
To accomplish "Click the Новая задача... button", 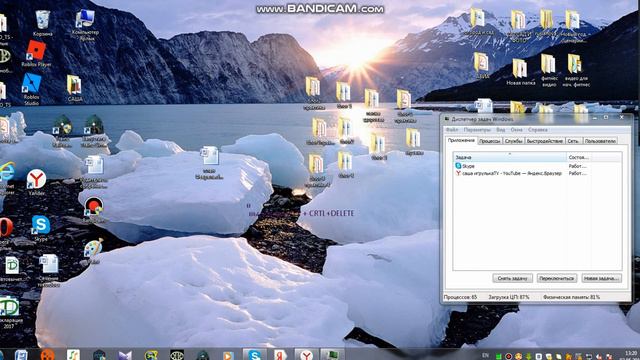I will coord(602,278).
